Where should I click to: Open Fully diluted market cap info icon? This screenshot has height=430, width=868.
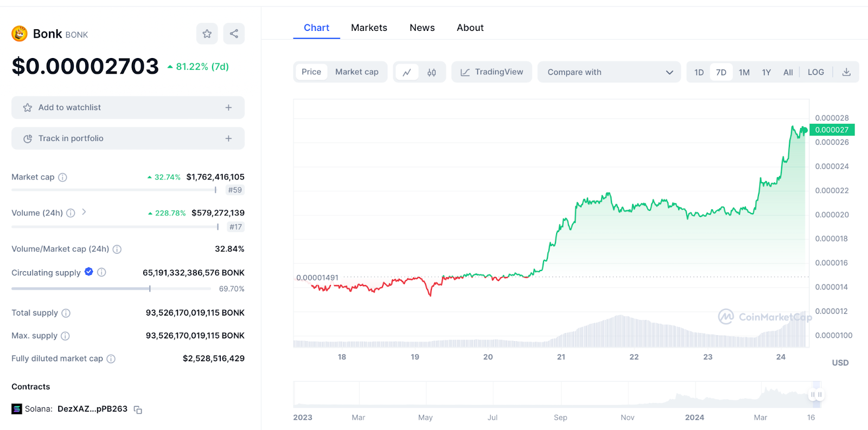tap(111, 358)
